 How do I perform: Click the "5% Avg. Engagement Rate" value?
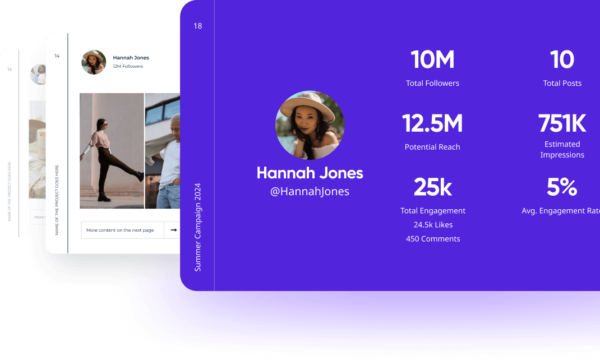point(561,195)
